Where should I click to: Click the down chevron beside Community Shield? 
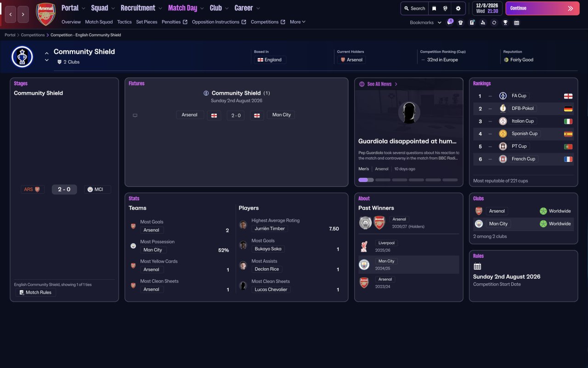click(x=46, y=61)
